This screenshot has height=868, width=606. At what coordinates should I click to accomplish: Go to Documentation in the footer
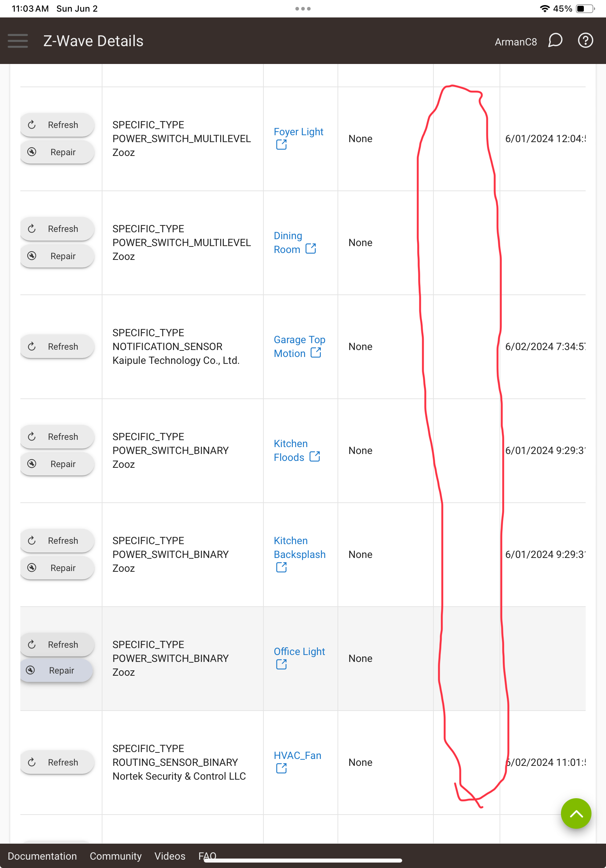[x=42, y=856]
